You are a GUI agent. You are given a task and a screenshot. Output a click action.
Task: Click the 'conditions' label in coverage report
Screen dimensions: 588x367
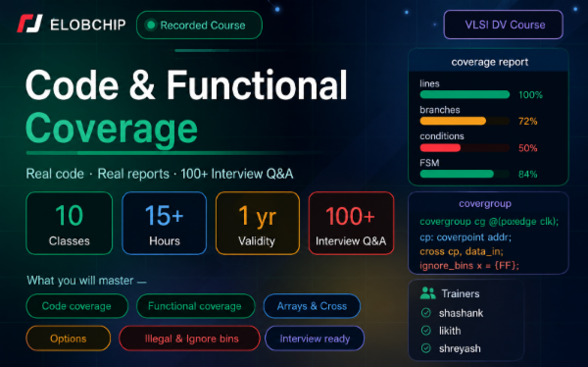pyautogui.click(x=442, y=136)
